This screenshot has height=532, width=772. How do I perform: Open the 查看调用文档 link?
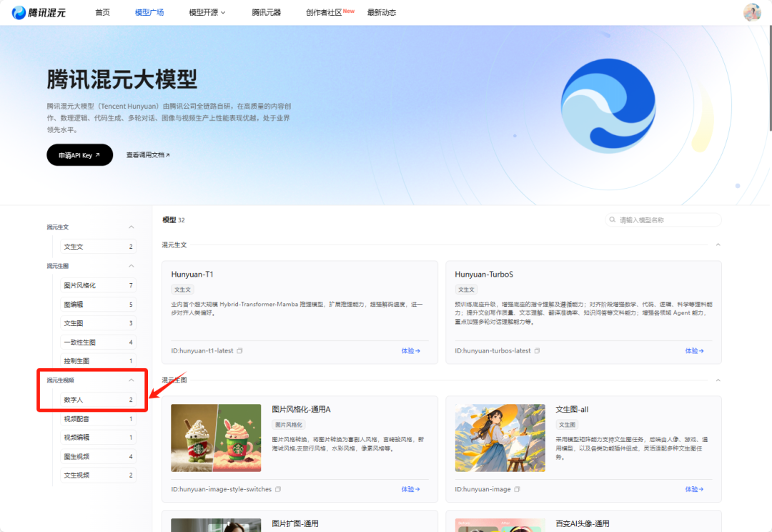[147, 154]
